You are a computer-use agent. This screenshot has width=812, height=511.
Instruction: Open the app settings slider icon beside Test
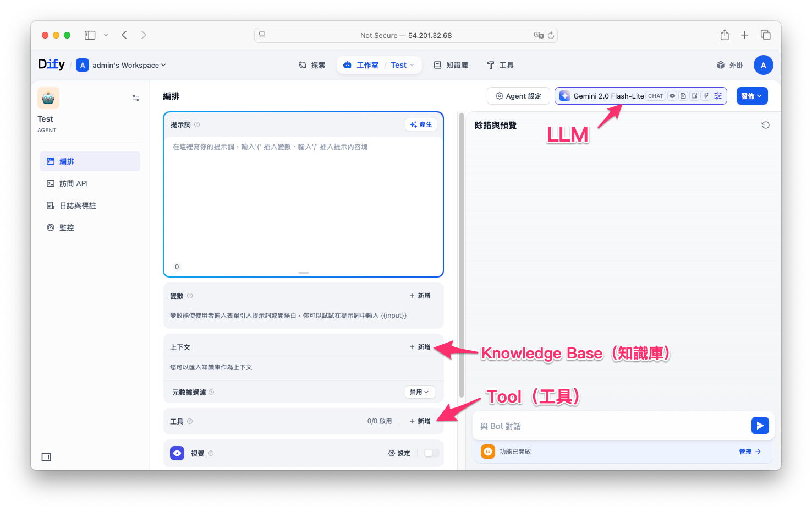[135, 98]
